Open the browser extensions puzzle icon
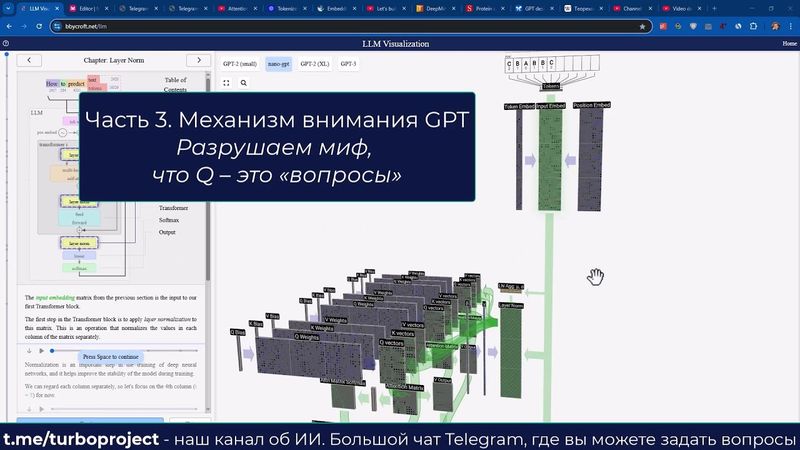This screenshot has height=450, width=800. [x=754, y=26]
